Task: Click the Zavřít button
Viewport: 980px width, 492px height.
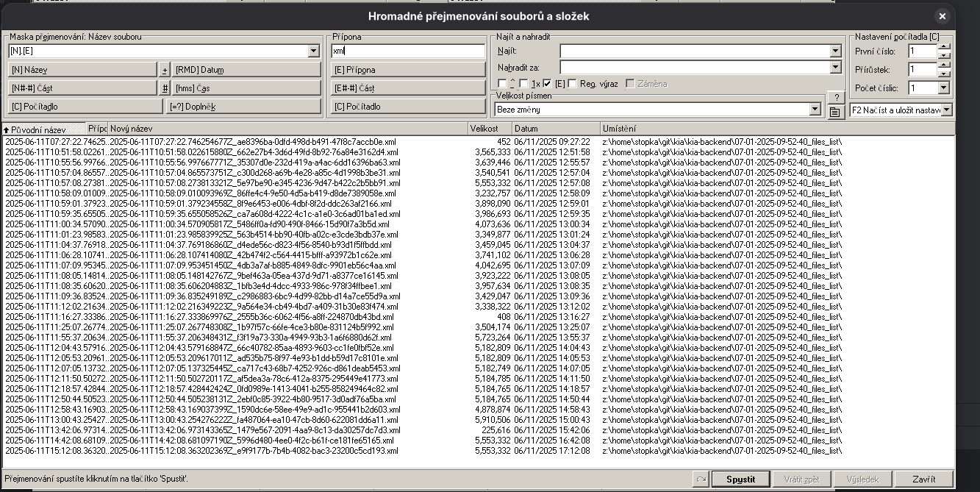Action: (923, 479)
